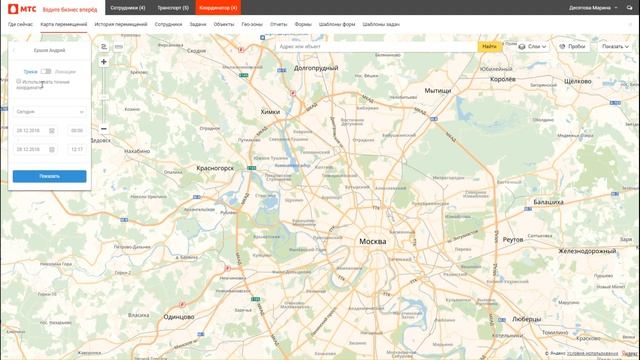Zoom in the map with plus button

pyautogui.click(x=104, y=62)
